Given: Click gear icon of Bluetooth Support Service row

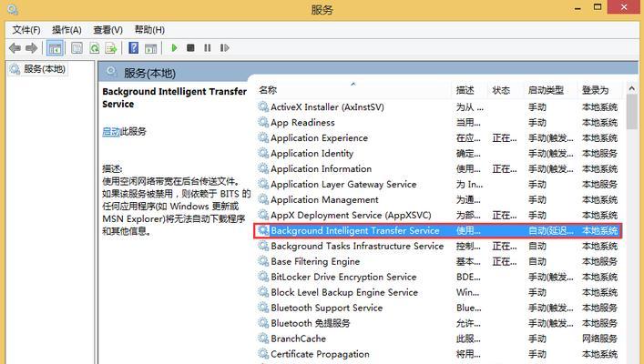Looking at the screenshot, I should point(263,308).
